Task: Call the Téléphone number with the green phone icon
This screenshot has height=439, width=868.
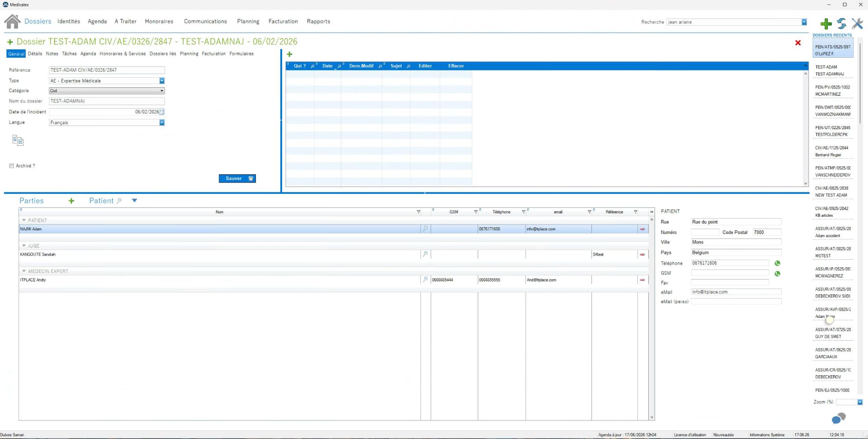Action: [x=777, y=263]
